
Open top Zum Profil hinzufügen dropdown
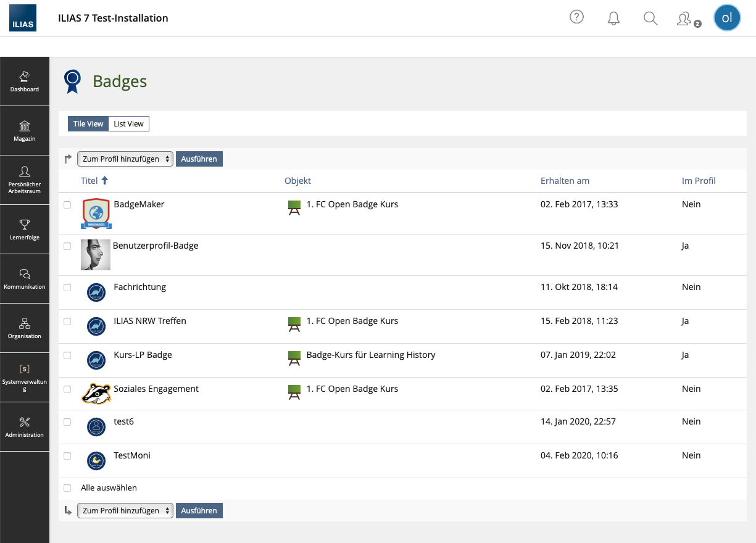coord(125,159)
